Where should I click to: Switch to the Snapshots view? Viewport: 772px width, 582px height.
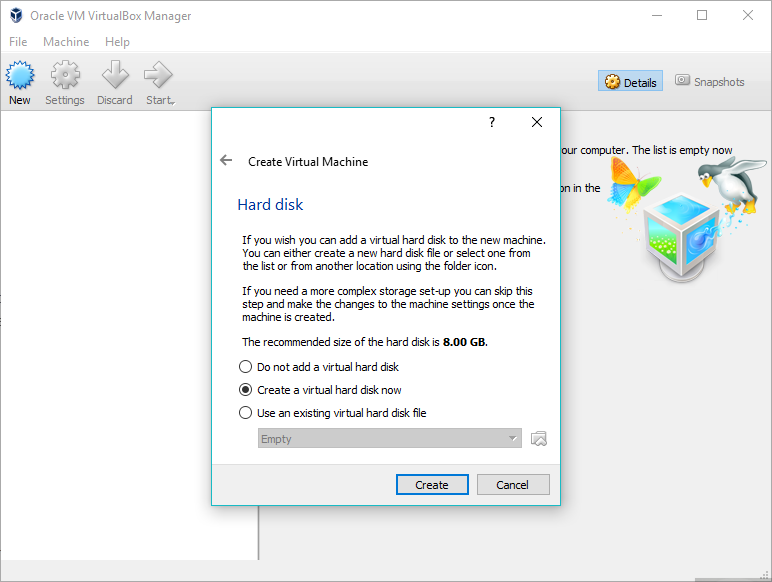(709, 81)
